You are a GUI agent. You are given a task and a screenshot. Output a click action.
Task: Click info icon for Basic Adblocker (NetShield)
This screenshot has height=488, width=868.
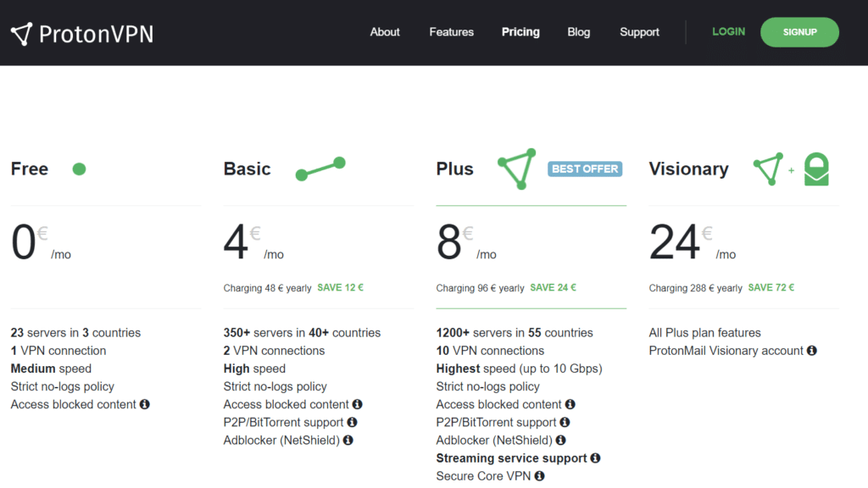pos(348,441)
